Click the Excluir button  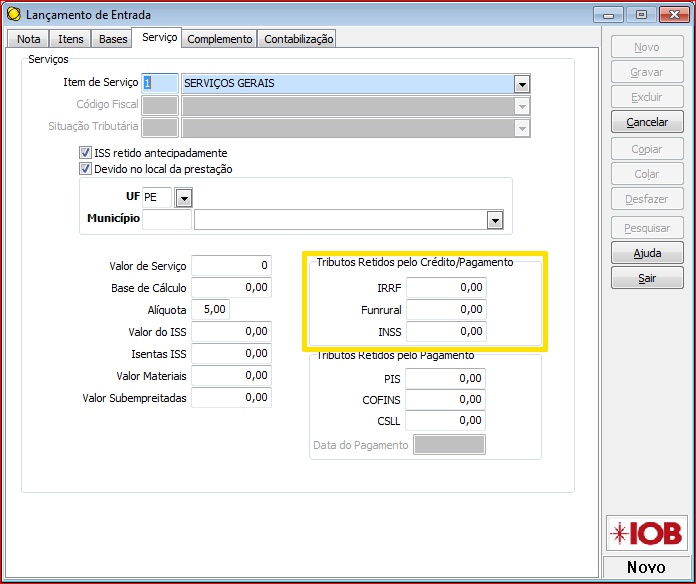pyautogui.click(x=647, y=97)
